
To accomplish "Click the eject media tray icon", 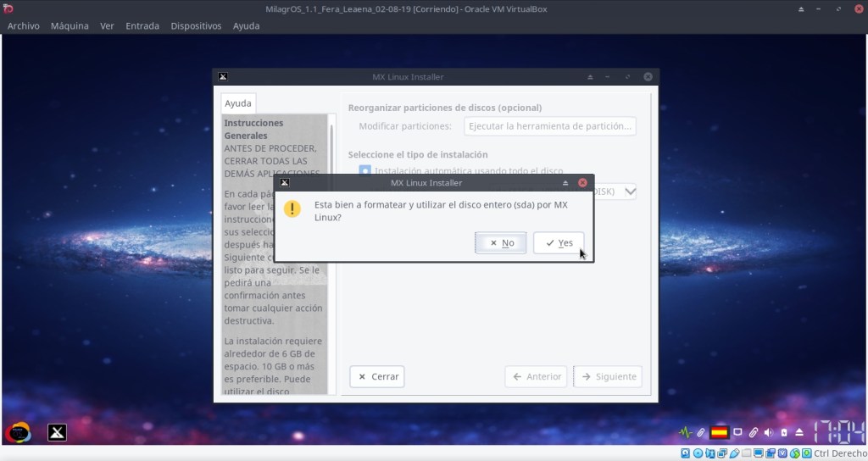I will (798, 432).
